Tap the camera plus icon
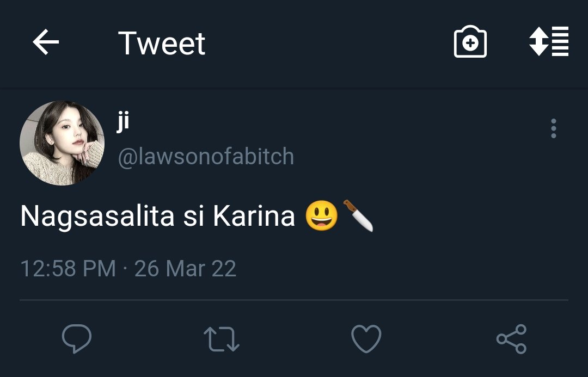The height and width of the screenshot is (377, 588). click(x=470, y=41)
